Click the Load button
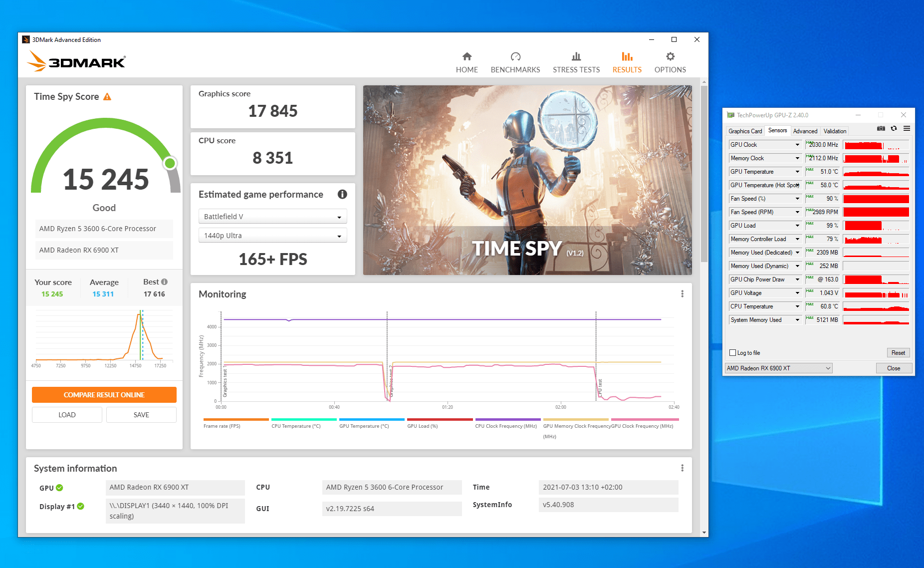The image size is (924, 568). [67, 415]
